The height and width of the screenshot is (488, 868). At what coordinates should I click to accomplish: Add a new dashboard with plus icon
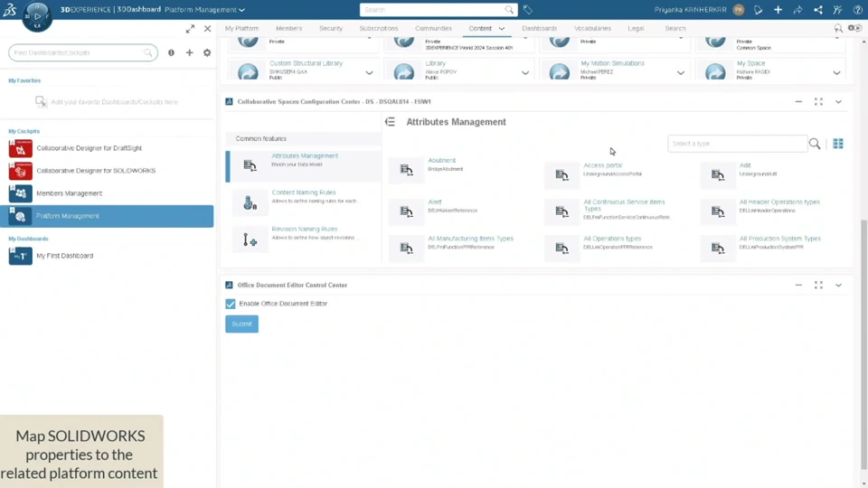(189, 52)
